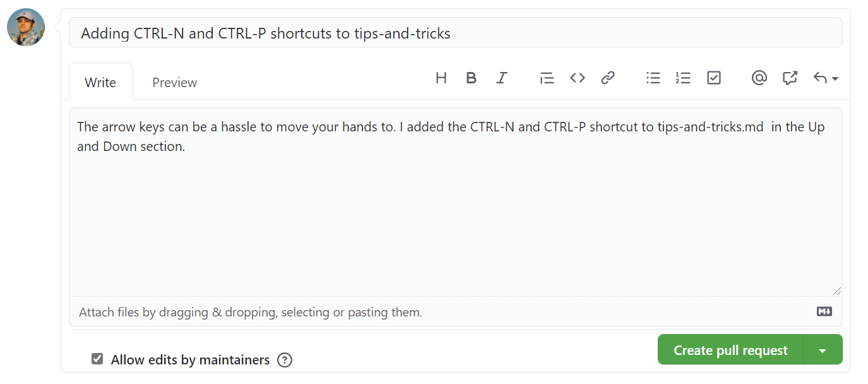Add a task list with the checkbox icon
This screenshot has width=868, height=384.
pos(714,78)
